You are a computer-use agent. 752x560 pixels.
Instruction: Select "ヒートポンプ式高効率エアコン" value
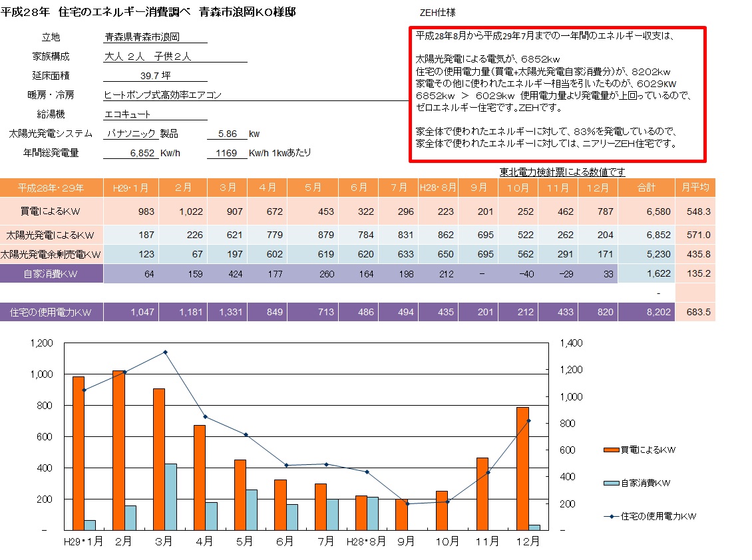[x=162, y=95]
